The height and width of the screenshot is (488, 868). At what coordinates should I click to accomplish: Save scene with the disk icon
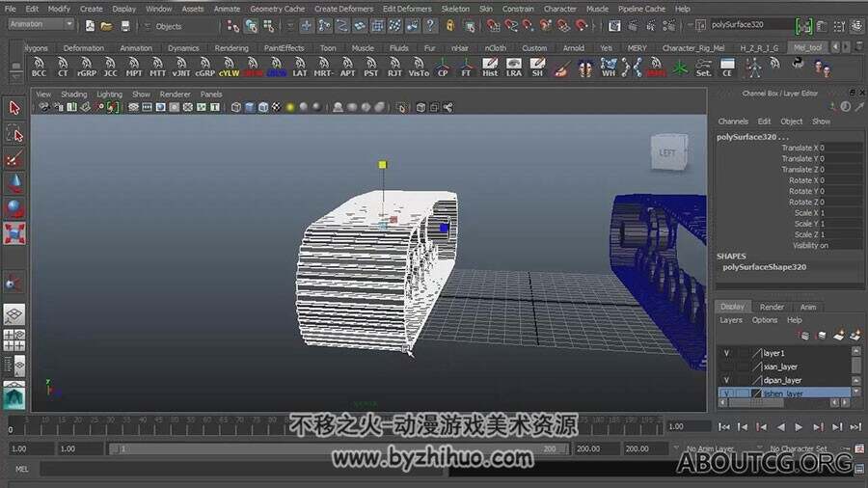[x=125, y=25]
